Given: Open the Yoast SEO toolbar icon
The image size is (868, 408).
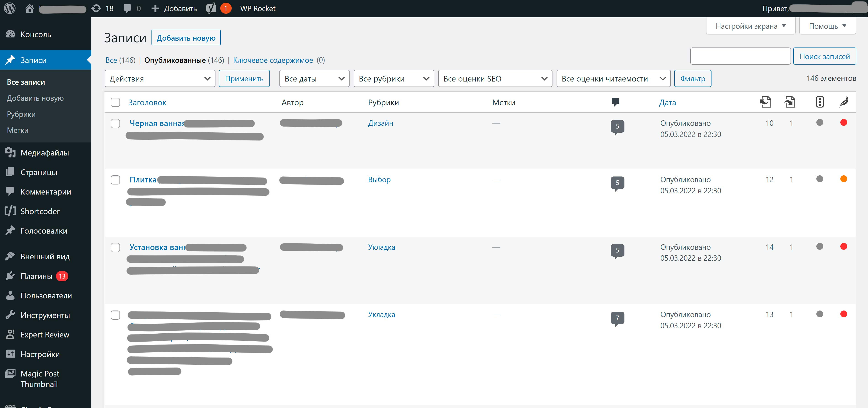Looking at the screenshot, I should click(211, 8).
